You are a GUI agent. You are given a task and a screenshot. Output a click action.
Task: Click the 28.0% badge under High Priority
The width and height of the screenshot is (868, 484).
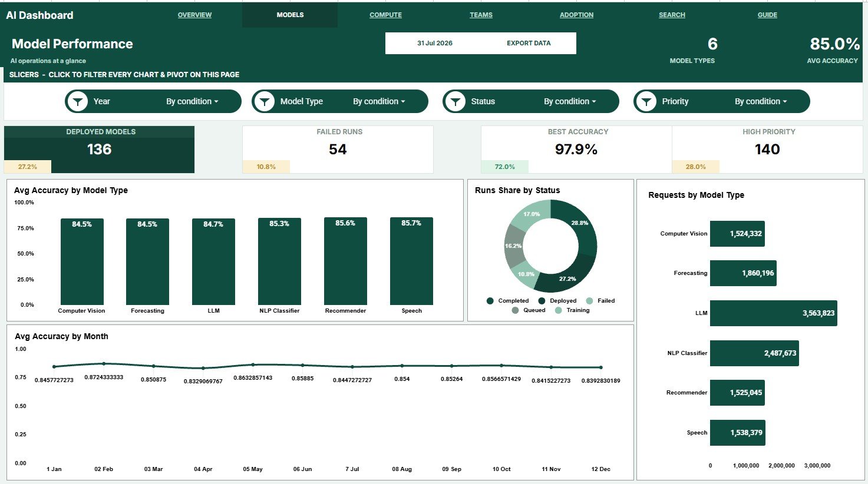coord(696,167)
